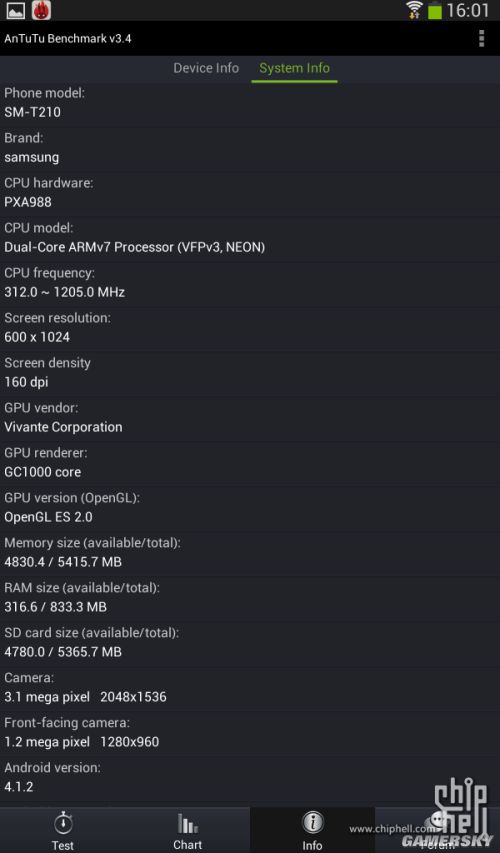Select the System Info tab

coord(294,68)
